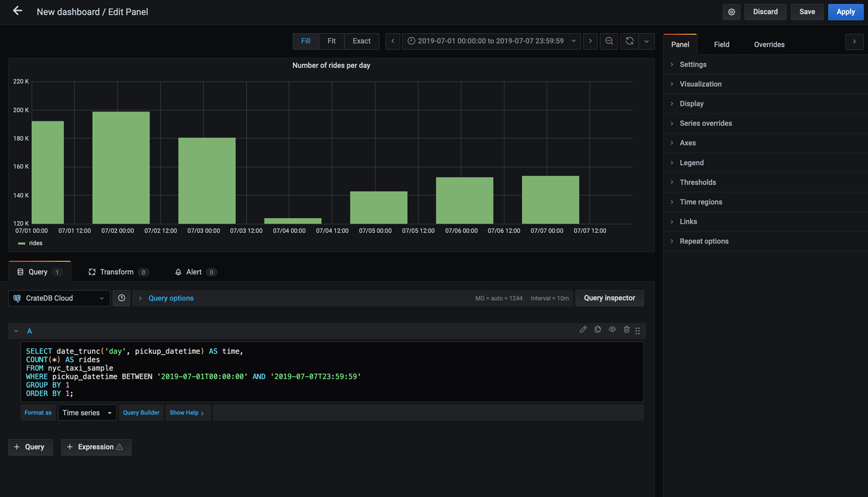This screenshot has height=497, width=868.
Task: Open CrateDB Cloud data source dropdown
Action: (x=59, y=298)
